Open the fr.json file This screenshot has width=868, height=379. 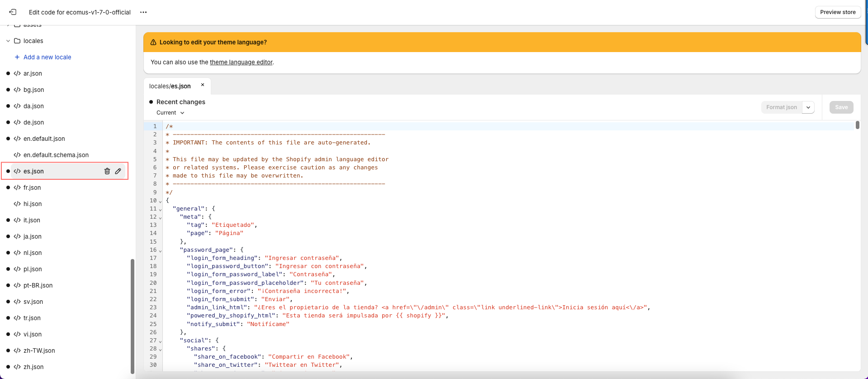pyautogui.click(x=32, y=187)
